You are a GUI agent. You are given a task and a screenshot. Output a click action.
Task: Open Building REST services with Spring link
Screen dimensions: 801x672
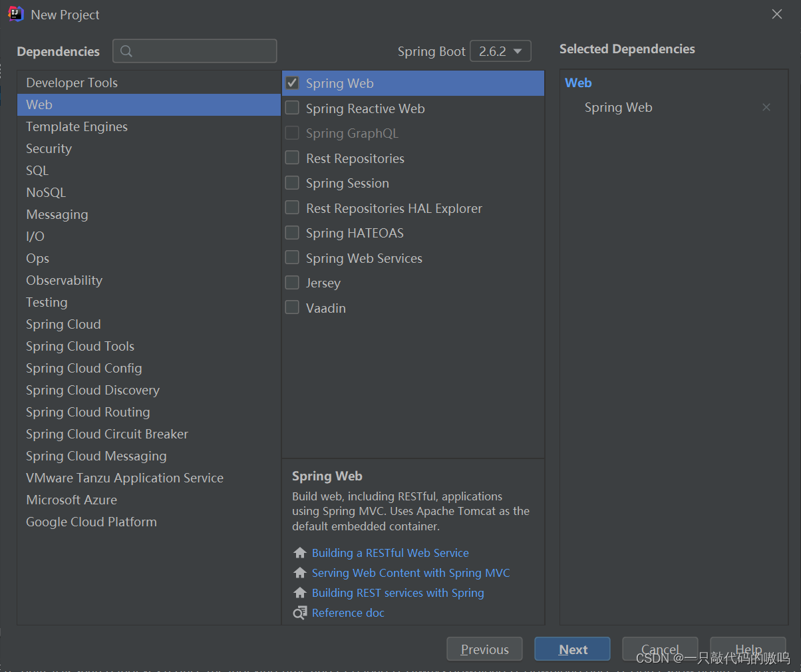coord(398,593)
